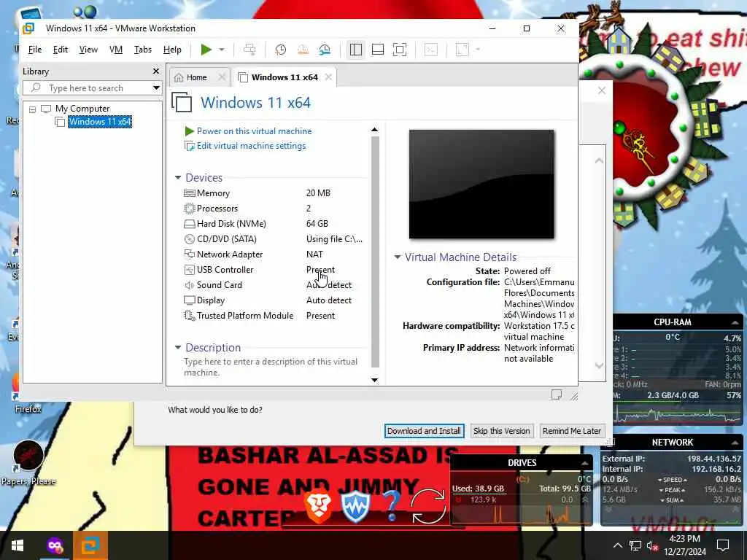
Task: Open the View menu
Action: pos(88,50)
